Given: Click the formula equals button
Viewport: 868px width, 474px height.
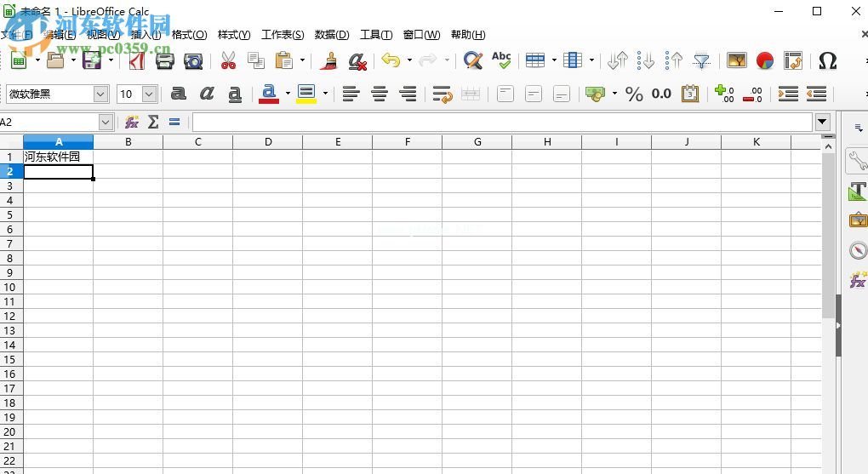Looking at the screenshot, I should 174,122.
